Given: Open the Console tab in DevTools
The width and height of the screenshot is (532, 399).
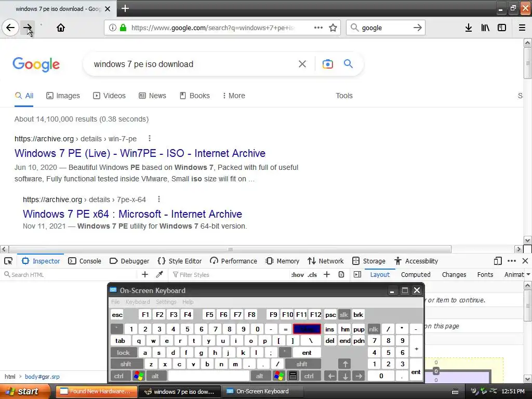Looking at the screenshot, I should [85, 261].
